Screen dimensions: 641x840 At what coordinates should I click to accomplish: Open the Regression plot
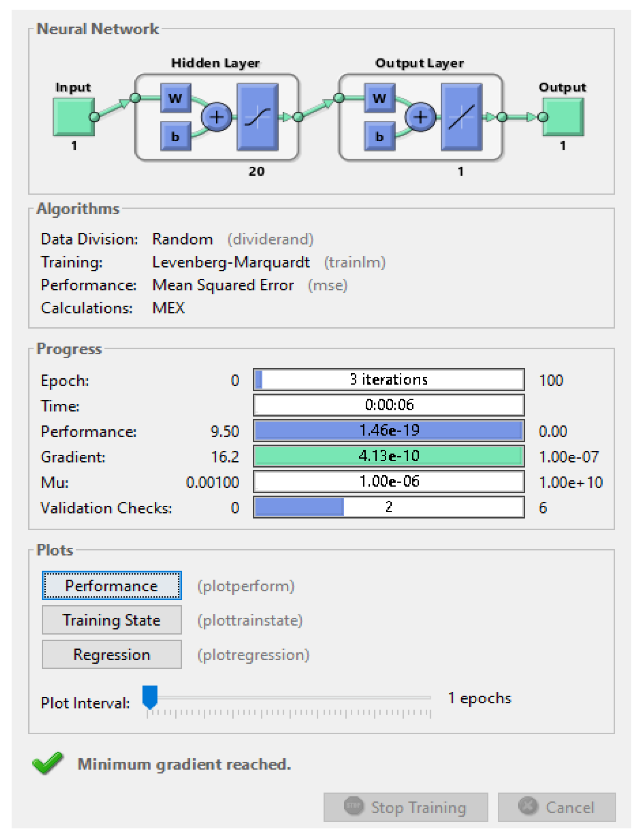(x=111, y=654)
